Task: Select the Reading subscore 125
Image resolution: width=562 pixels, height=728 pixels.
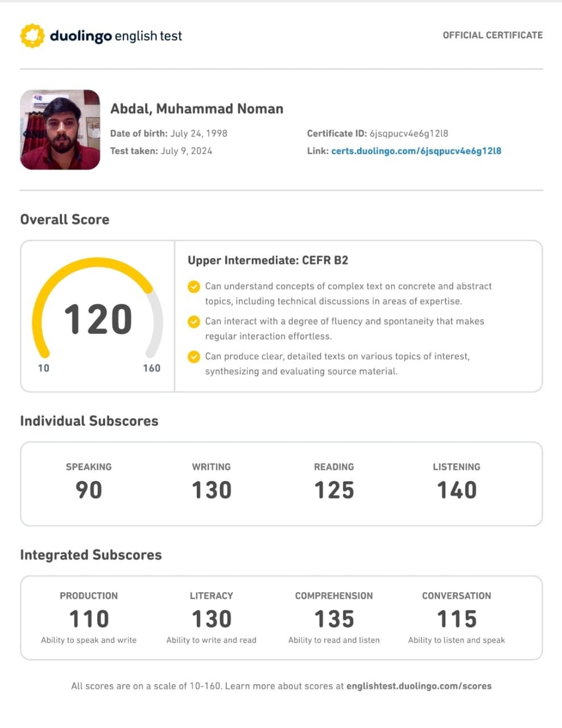Action: [x=334, y=490]
